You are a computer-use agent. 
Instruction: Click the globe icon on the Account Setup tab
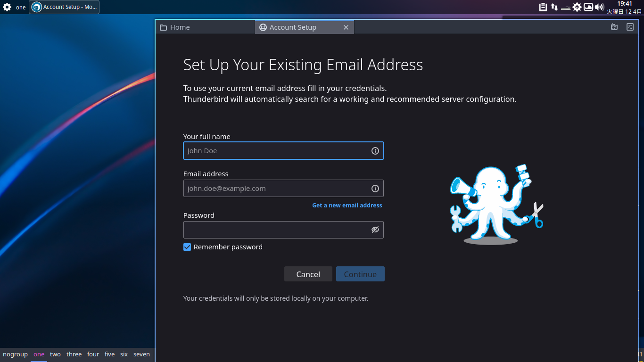[x=263, y=27]
